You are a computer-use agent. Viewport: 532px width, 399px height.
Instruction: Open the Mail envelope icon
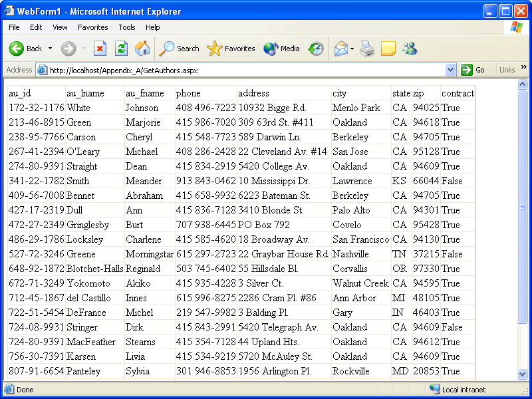pos(340,49)
